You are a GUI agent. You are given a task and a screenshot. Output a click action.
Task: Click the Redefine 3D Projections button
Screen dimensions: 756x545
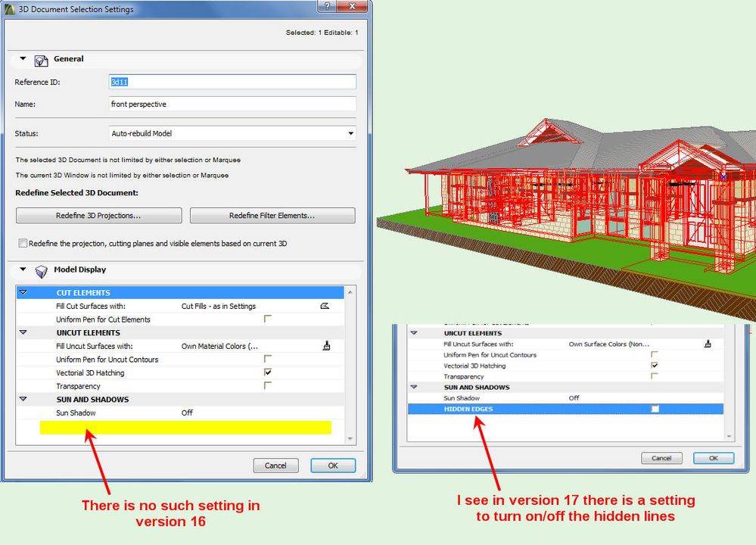(x=99, y=216)
